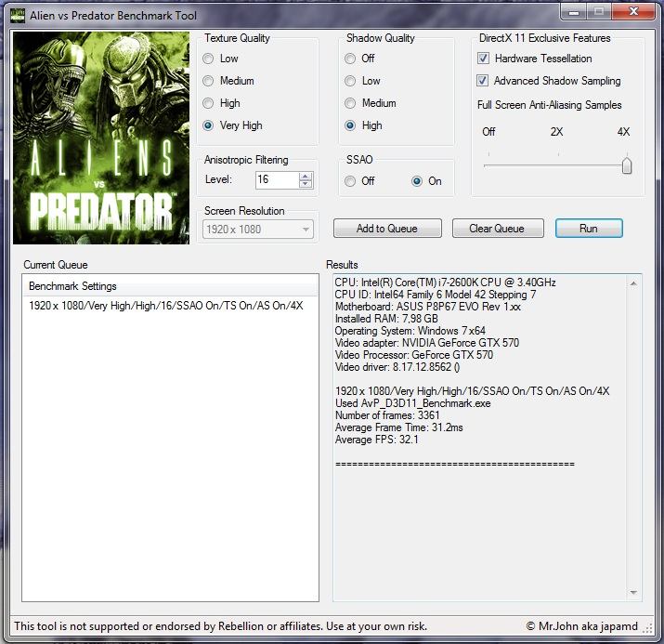Image resolution: width=664 pixels, height=644 pixels.
Task: Click Add to Queue button
Action: (x=387, y=229)
